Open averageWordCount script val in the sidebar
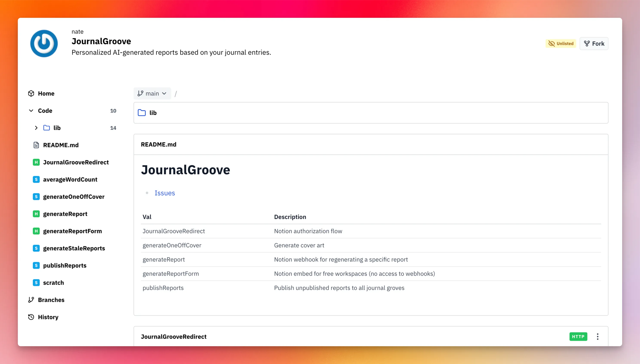 point(70,180)
